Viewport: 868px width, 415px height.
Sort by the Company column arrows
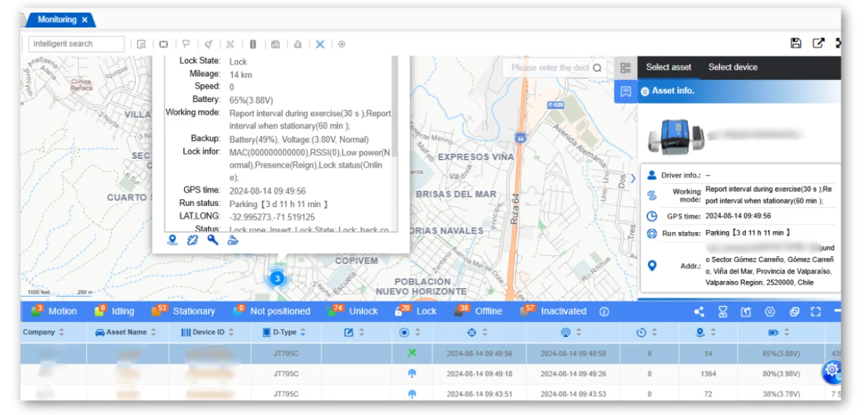pyautogui.click(x=61, y=333)
